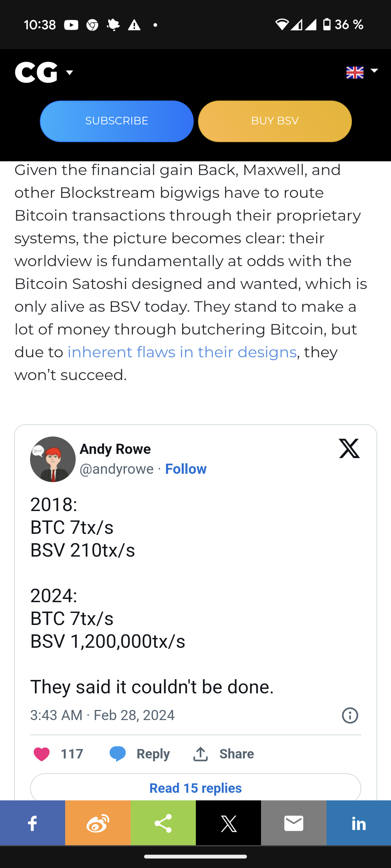This screenshot has height=868, width=391.
Task: Open tweet info circle icon
Action: (350, 715)
